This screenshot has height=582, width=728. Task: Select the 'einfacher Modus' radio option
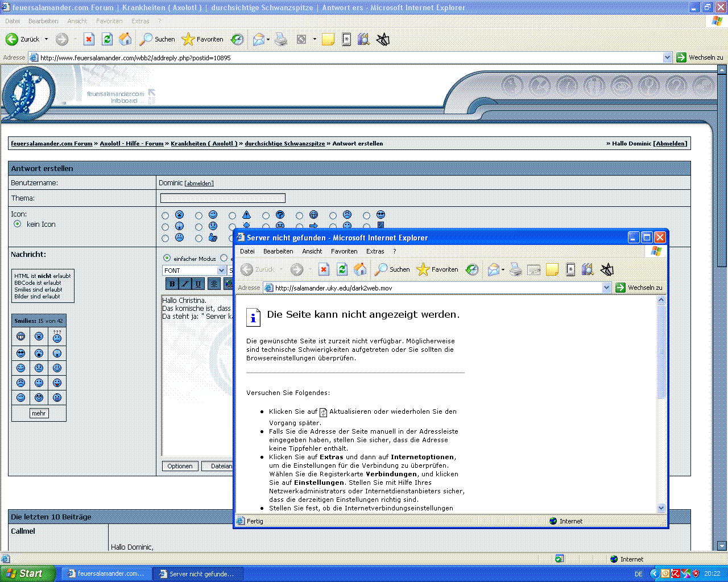[x=167, y=258]
